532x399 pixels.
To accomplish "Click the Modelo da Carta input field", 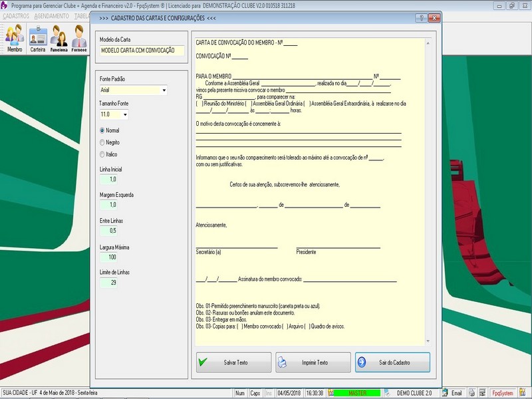I will 142,50.
